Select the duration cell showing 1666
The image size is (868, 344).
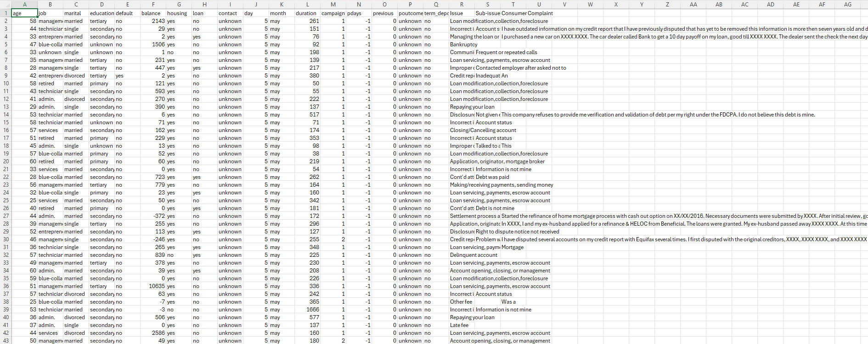[307, 310]
